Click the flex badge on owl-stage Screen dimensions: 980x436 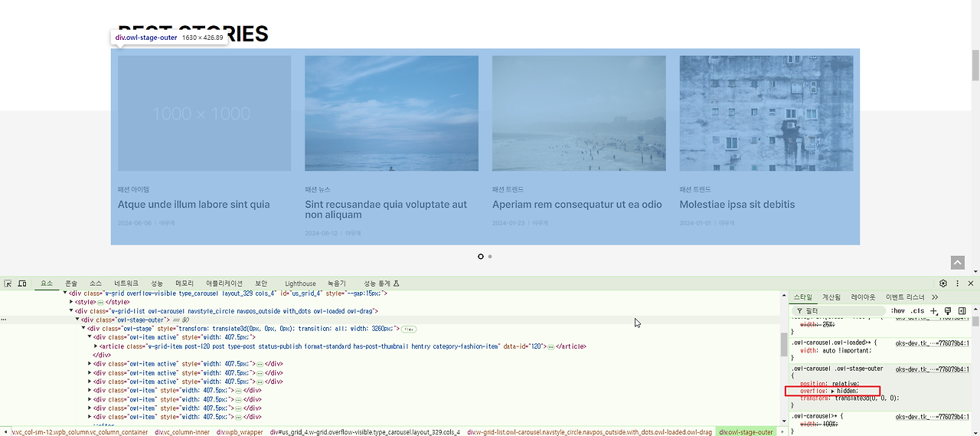[x=410, y=329]
